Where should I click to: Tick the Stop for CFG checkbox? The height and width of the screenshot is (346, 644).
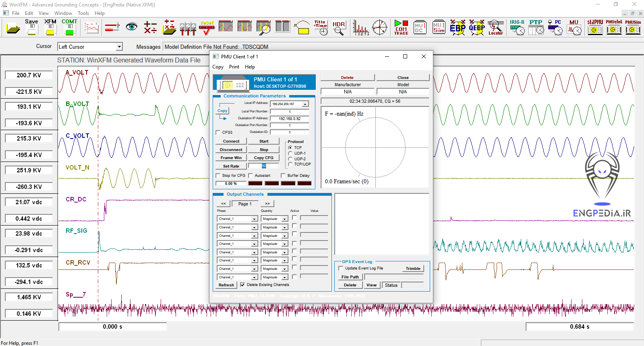coord(218,176)
